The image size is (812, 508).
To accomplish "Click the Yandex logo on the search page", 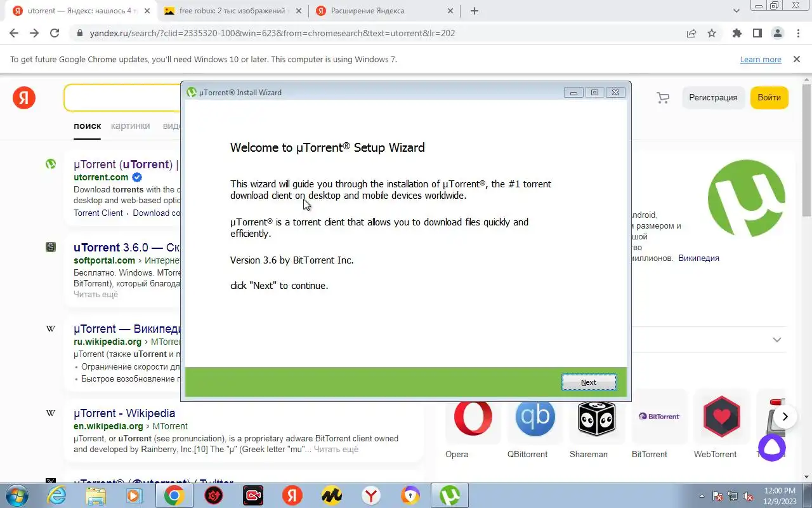I will point(24,98).
